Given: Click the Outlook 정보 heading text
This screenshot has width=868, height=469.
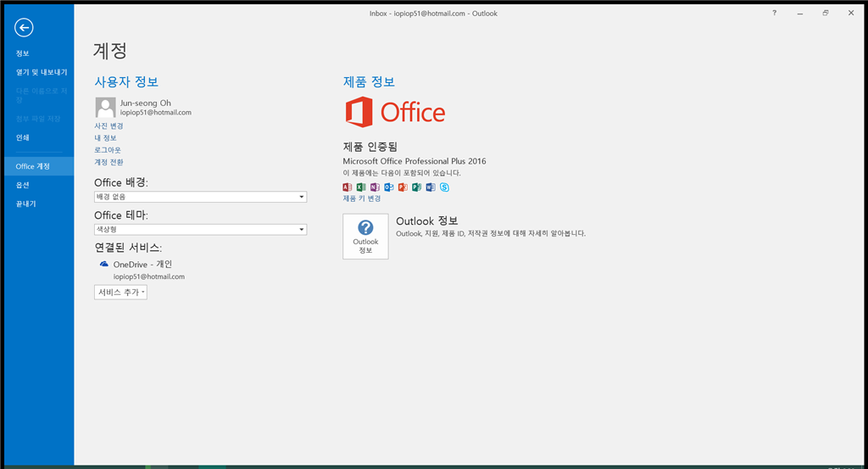Looking at the screenshot, I should coord(427,221).
